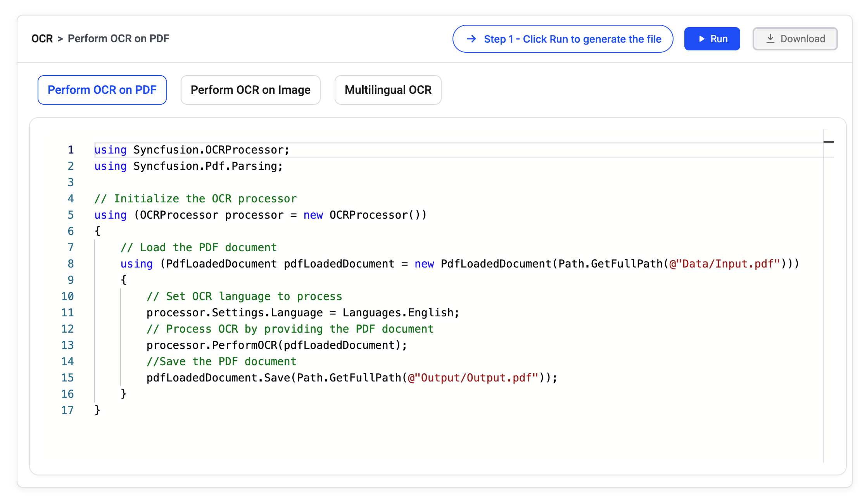Viewport: 867px width, 504px height.
Task: Click the Run button
Action: point(712,39)
